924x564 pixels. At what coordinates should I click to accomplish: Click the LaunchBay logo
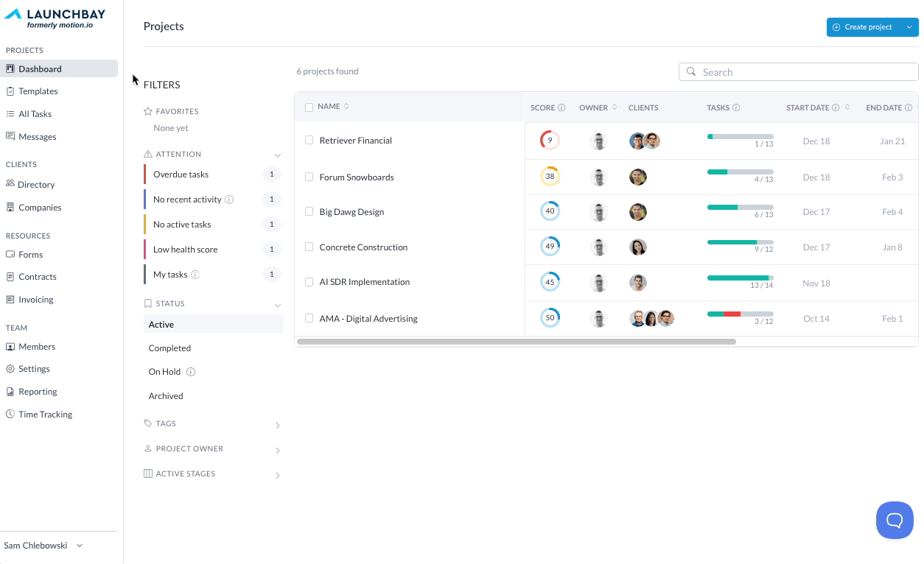tap(55, 18)
